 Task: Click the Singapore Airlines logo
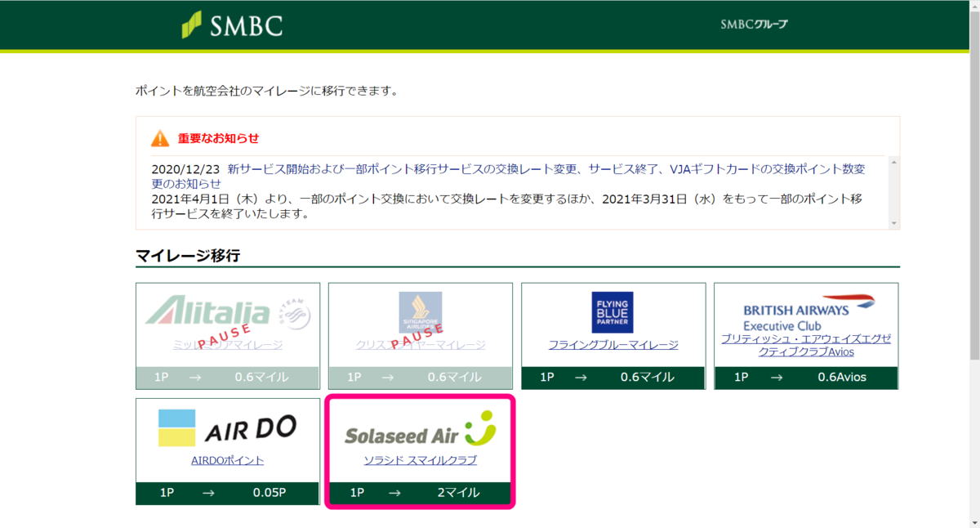tap(421, 312)
